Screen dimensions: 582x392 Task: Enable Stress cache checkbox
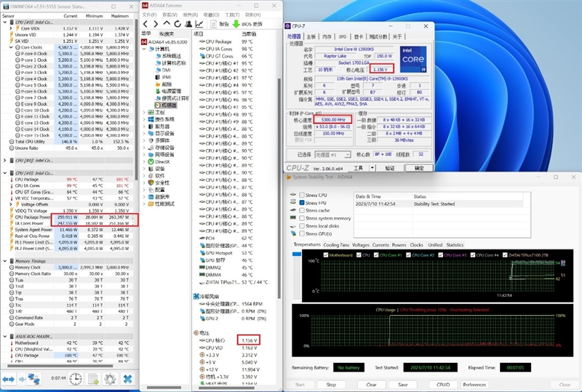(302, 210)
